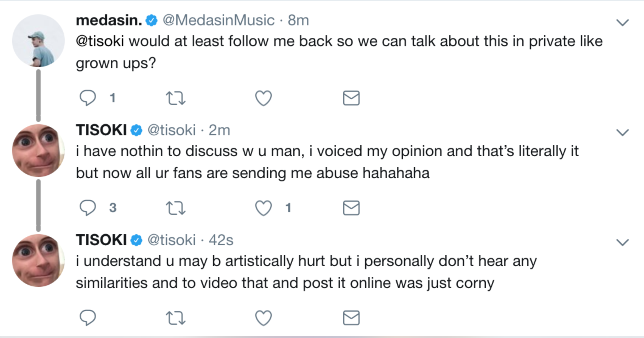Message TISOKI's 42s tweet to someone
This screenshot has height=338, width=644.
(x=351, y=318)
